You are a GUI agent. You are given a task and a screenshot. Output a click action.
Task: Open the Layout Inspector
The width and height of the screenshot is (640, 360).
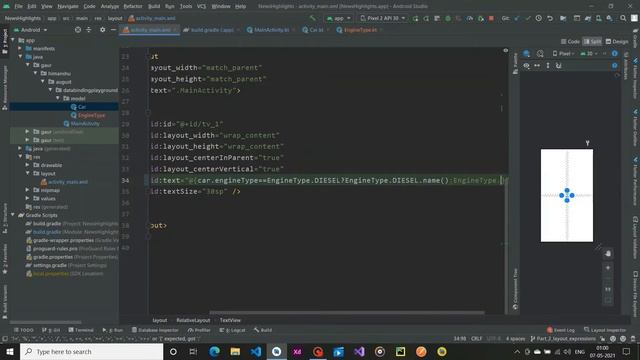coord(604,330)
